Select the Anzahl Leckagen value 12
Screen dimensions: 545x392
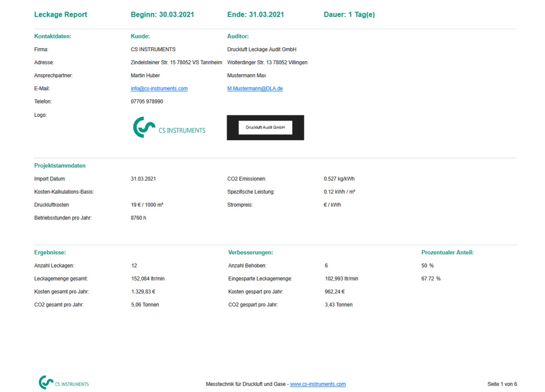click(133, 265)
